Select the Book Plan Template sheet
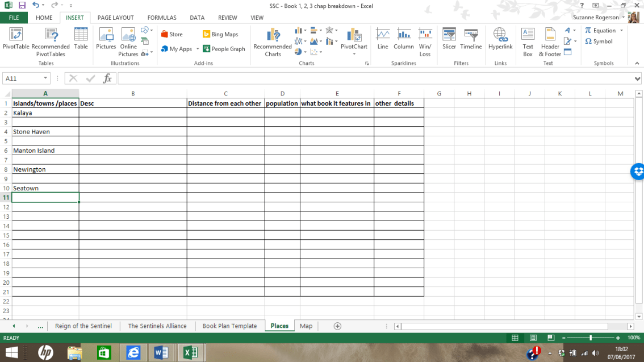The height and width of the screenshot is (362, 644). [229, 326]
